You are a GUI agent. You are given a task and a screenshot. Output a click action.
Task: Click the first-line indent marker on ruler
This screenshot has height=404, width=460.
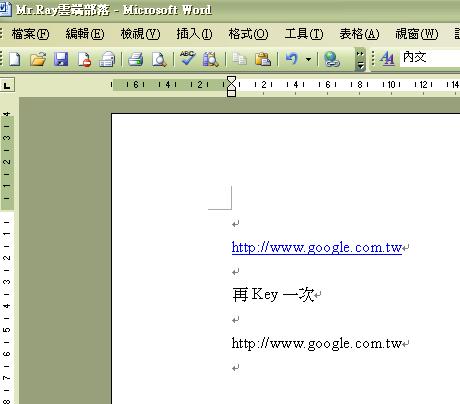[231, 80]
